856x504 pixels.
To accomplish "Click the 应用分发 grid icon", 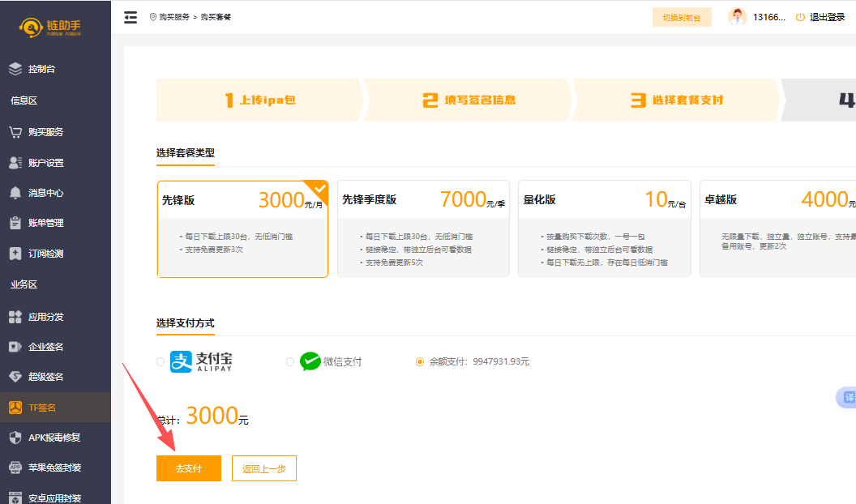I will (15, 317).
